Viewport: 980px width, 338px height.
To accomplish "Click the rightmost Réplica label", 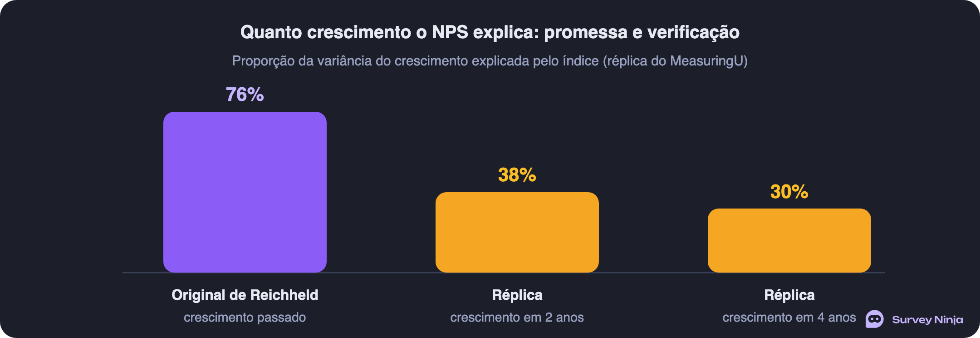I will click(x=789, y=295).
